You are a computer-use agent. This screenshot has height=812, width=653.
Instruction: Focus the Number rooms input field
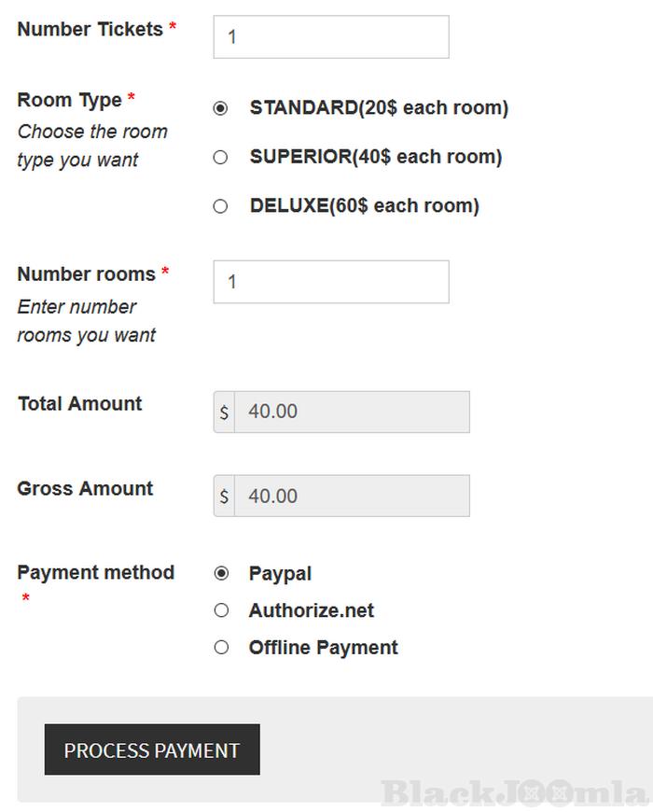pyautogui.click(x=330, y=282)
